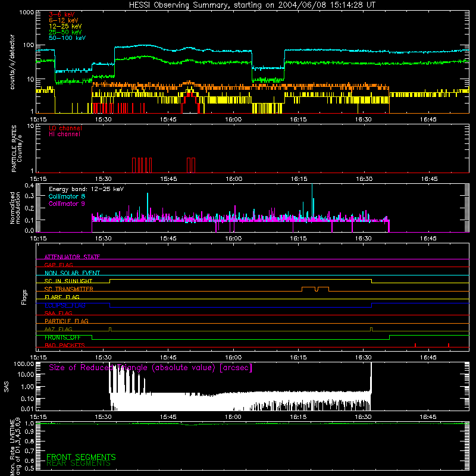The height and width of the screenshot is (476, 476).
Task: Click the NON SOLAR EVENT flag label
Action: point(72,273)
